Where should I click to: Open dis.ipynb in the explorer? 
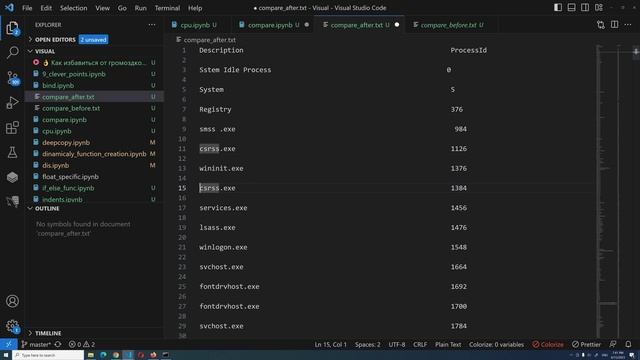click(56, 165)
